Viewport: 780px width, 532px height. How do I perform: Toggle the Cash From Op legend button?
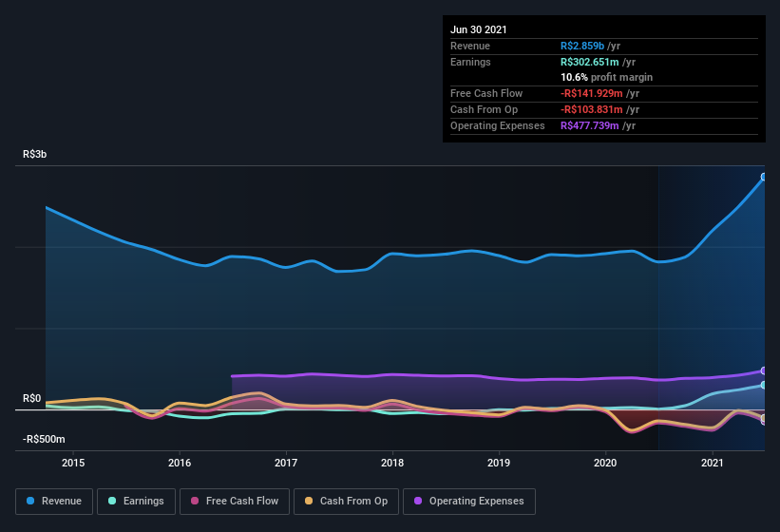coord(346,502)
